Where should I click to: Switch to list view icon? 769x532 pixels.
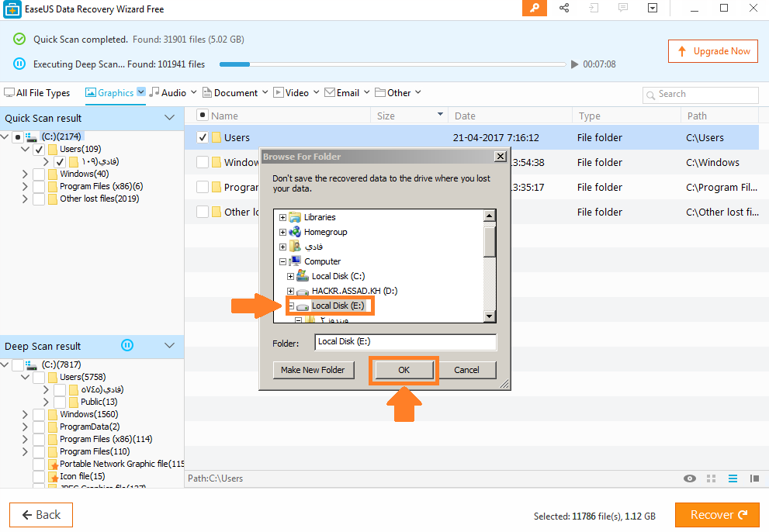pyautogui.click(x=733, y=478)
